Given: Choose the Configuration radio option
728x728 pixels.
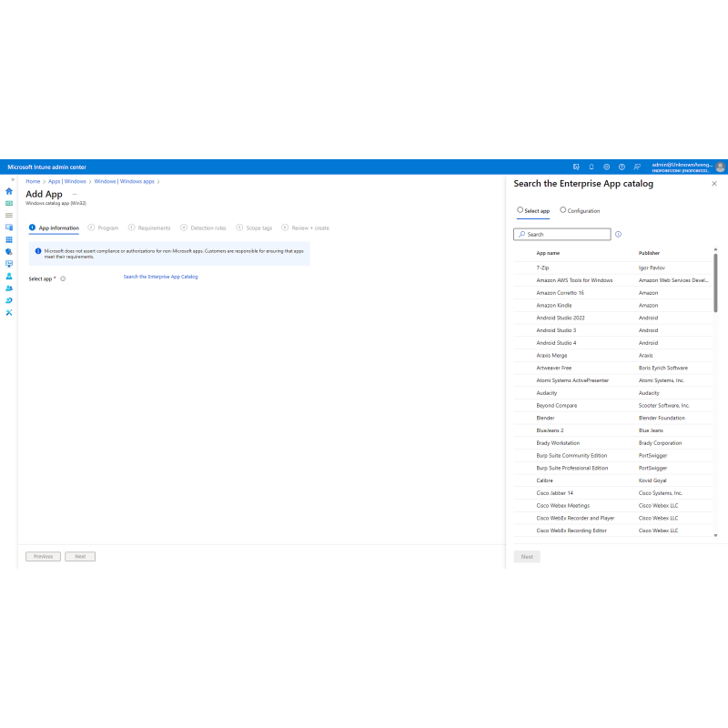Looking at the screenshot, I should pos(562,210).
